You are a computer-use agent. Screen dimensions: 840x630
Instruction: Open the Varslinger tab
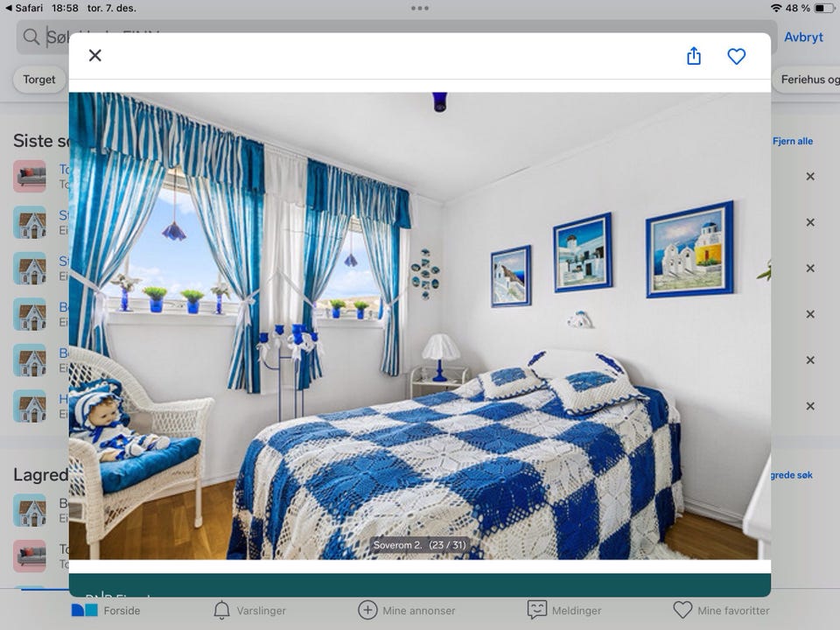point(249,610)
